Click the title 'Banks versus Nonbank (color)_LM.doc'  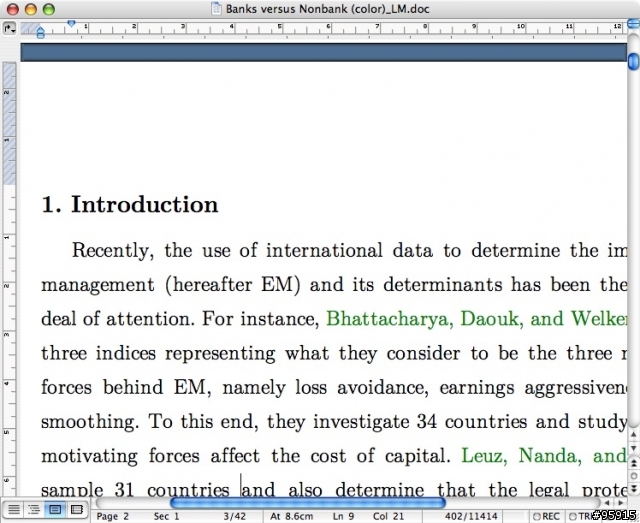click(x=327, y=9)
